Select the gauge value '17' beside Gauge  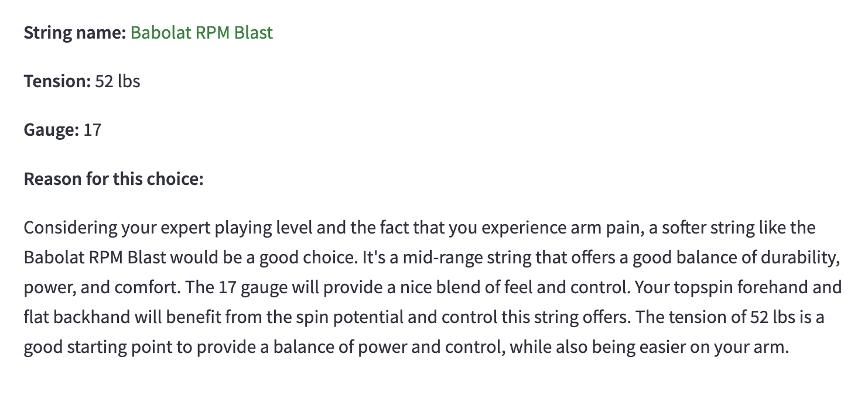(x=93, y=129)
